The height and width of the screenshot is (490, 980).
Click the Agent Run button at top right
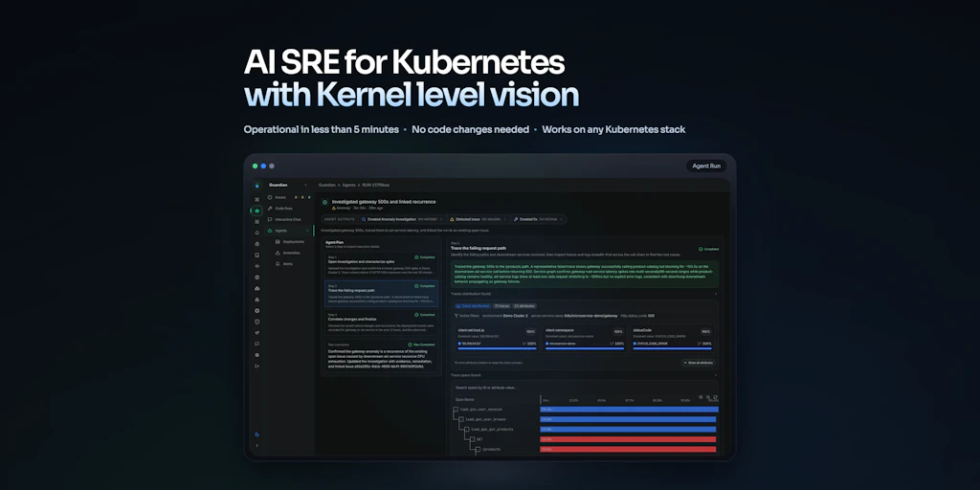tap(706, 167)
